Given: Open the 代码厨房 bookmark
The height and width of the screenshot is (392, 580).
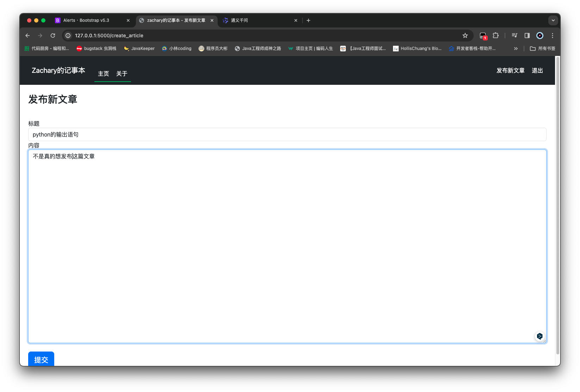Looking at the screenshot, I should click(47, 49).
